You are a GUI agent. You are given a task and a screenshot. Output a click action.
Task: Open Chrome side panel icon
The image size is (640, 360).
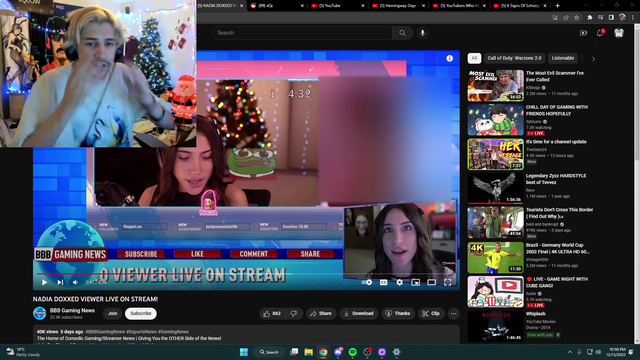pos(611,18)
